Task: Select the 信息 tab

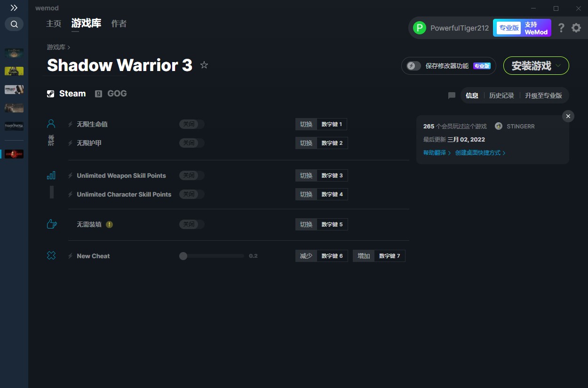Action: pos(472,95)
